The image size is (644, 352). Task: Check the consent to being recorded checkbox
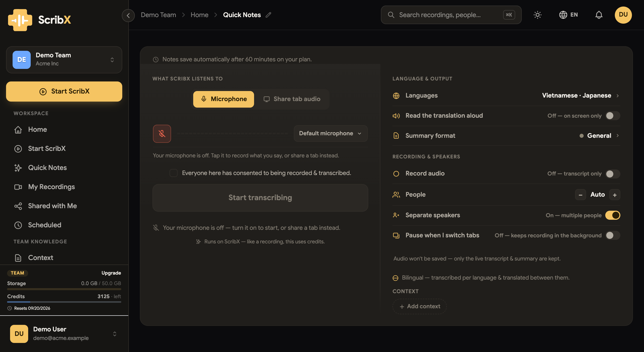pos(174,173)
